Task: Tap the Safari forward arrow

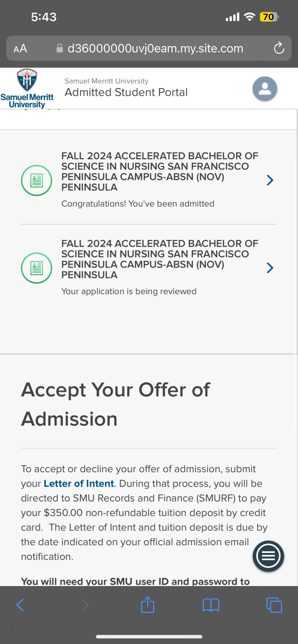Action: pos(85,605)
